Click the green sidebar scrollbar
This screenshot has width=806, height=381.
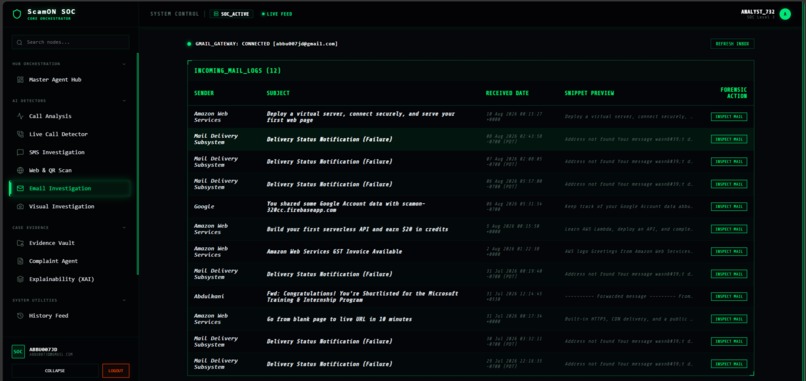click(x=137, y=164)
